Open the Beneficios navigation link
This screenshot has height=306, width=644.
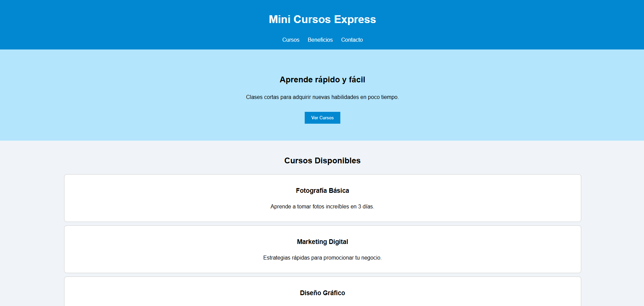[x=320, y=40]
